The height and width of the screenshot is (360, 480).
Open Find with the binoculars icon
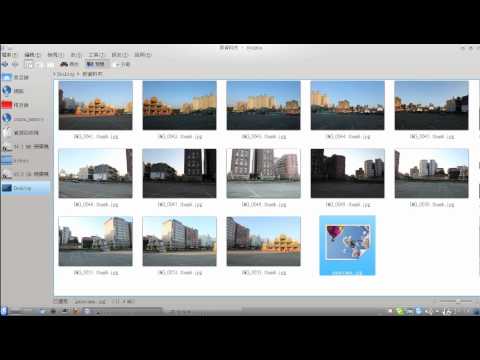(x=69, y=64)
